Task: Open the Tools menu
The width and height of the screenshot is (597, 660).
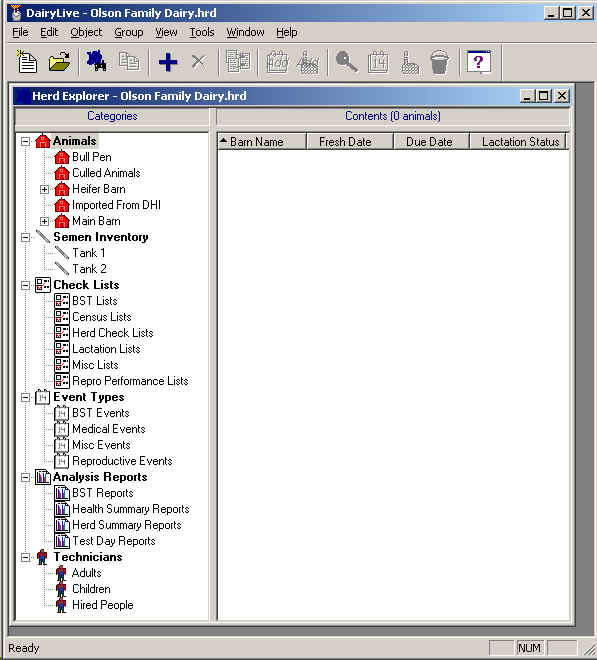Action: (x=202, y=32)
